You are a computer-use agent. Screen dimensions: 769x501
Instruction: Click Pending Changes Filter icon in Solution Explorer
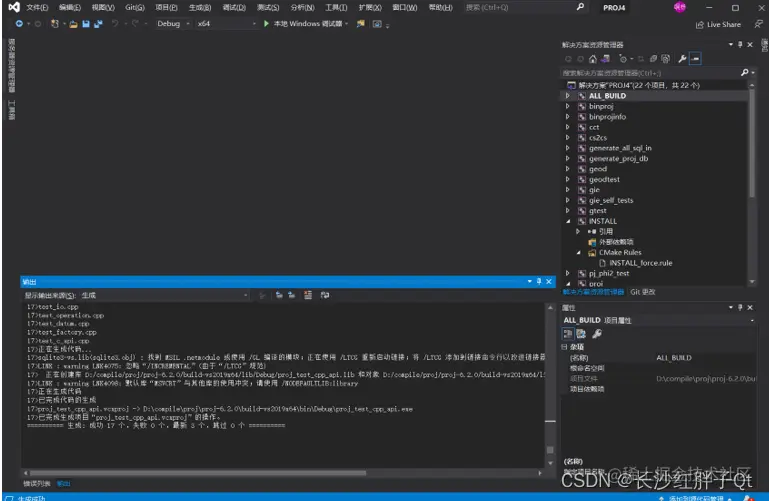point(623,59)
